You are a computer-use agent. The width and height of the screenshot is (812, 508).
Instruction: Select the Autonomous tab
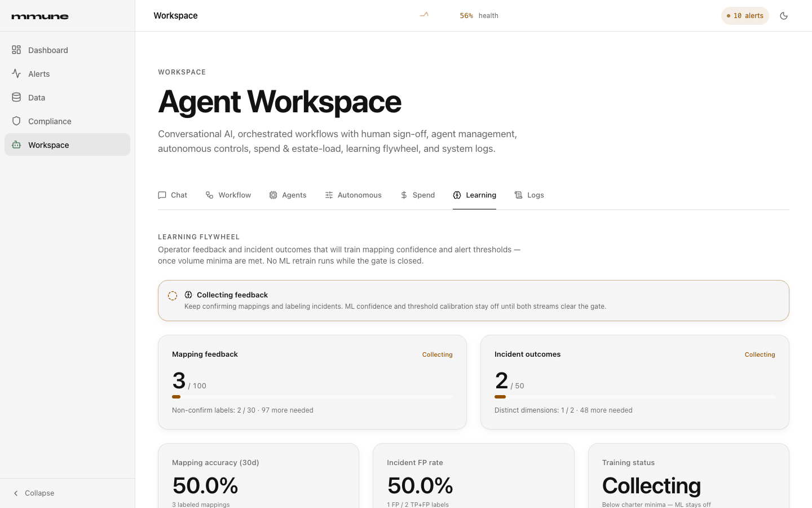point(353,195)
